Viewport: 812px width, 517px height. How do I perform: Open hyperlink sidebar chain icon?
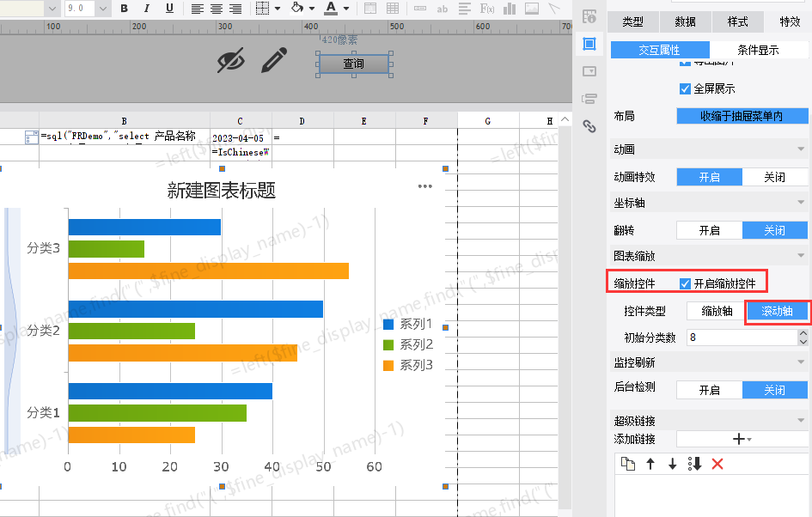(x=589, y=125)
